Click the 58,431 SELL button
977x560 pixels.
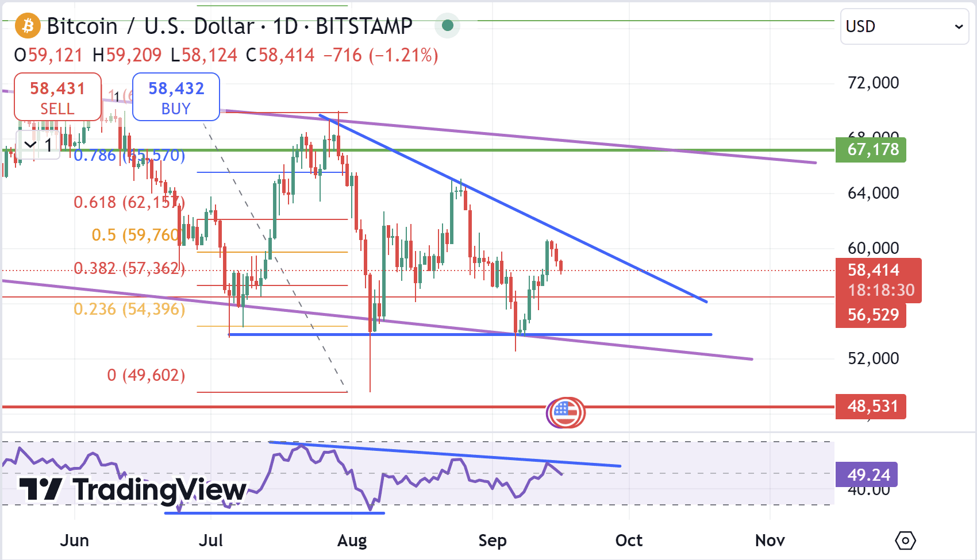pyautogui.click(x=57, y=97)
